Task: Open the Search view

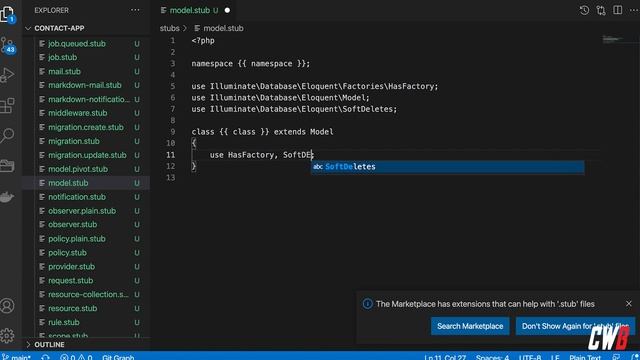Action: tap(7, 135)
